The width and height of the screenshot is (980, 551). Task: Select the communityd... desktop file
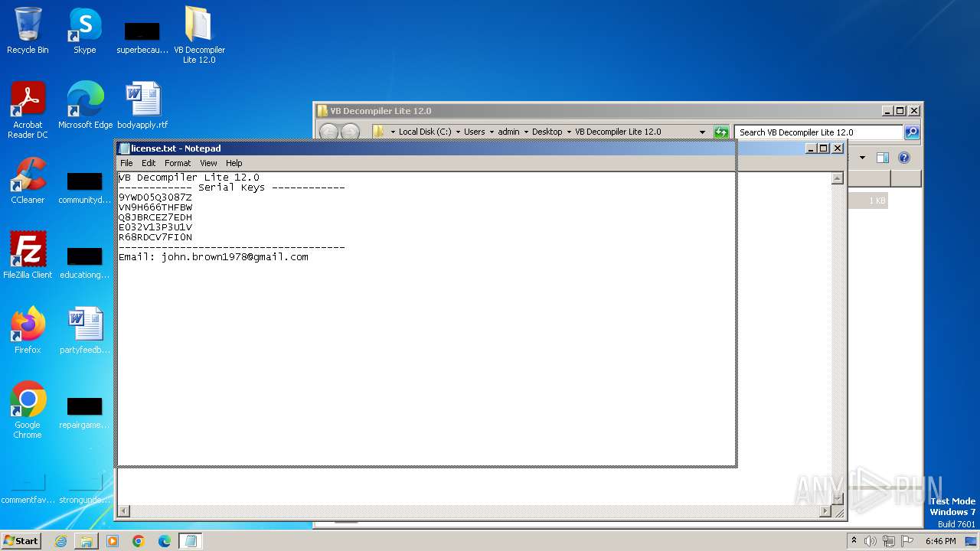[x=84, y=187]
